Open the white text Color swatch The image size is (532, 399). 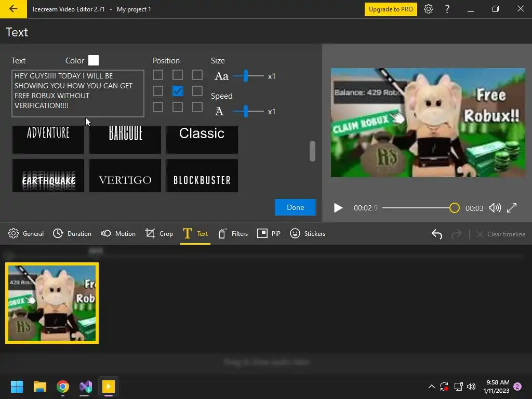point(94,60)
